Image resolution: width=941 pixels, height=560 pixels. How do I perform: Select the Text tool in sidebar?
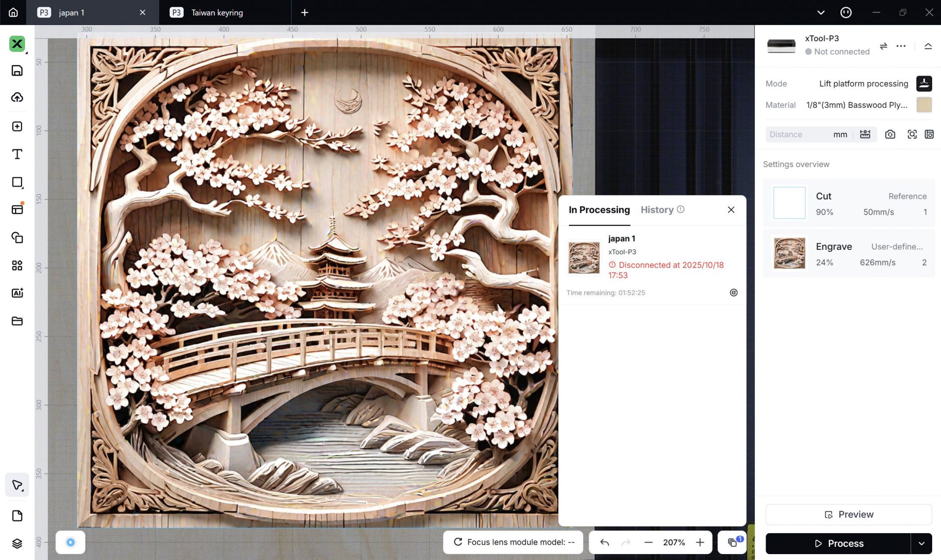tap(17, 154)
